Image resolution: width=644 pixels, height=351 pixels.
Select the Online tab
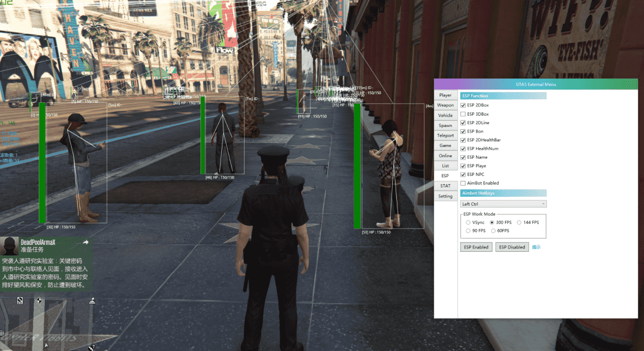[x=445, y=155]
